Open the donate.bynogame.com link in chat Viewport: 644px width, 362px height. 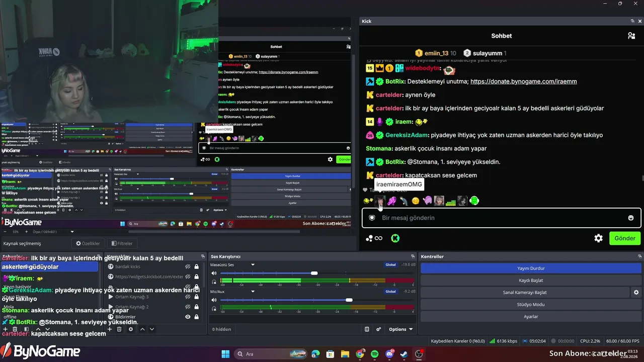coord(523,81)
